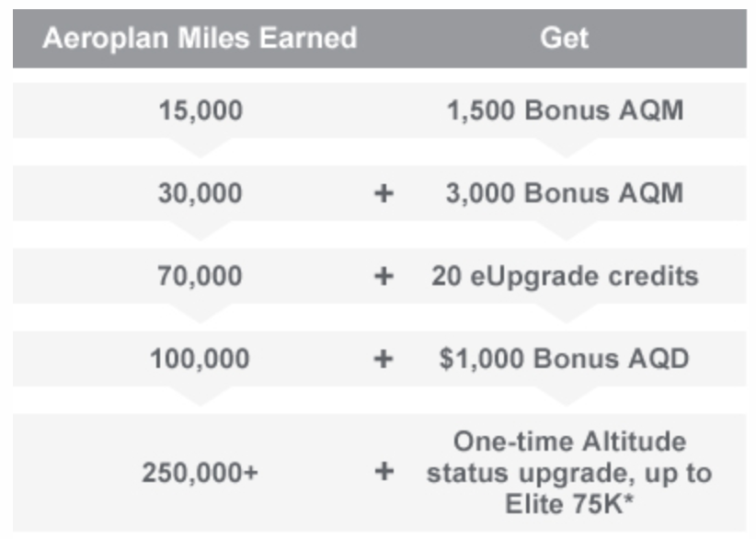Click the plus icon beside Altitude status upgrade
756x539 pixels.
point(384,471)
